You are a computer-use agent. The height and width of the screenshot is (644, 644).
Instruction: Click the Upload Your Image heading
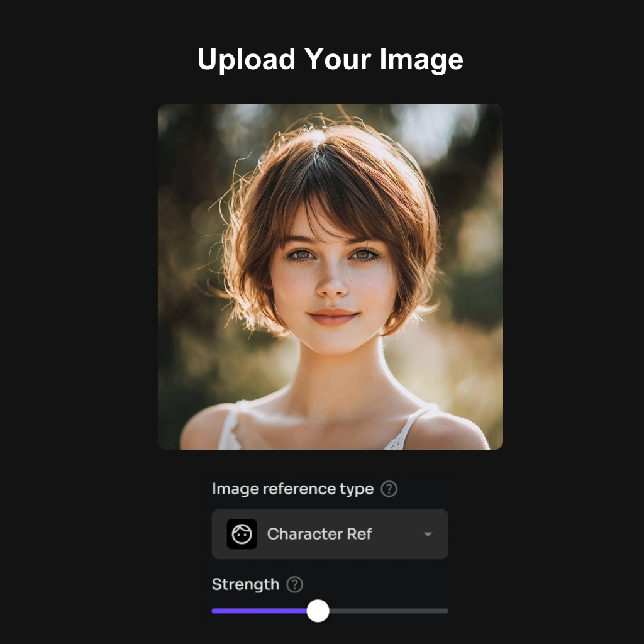point(330,58)
